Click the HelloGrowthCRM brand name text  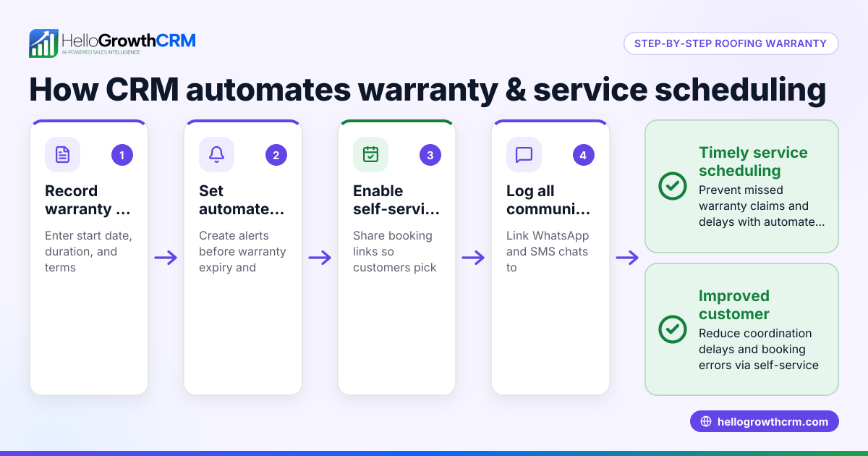[129, 40]
